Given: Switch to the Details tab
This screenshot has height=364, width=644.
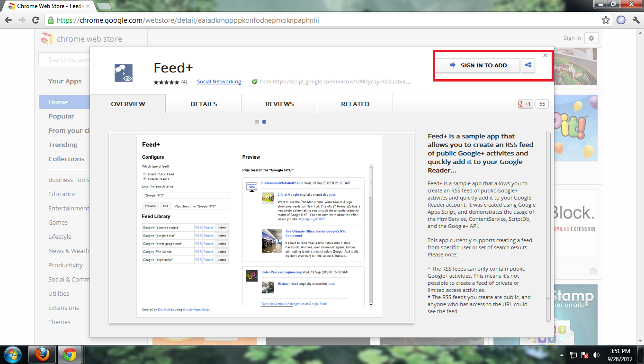Looking at the screenshot, I should coord(204,104).
